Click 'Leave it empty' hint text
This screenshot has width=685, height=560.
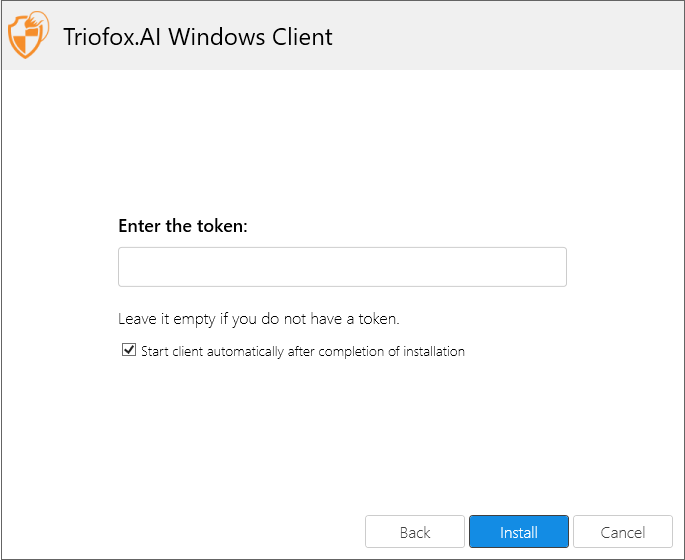259,319
